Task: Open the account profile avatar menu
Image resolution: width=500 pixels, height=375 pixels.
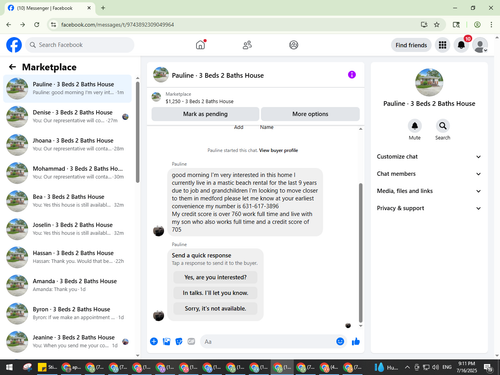Action: pos(480,45)
